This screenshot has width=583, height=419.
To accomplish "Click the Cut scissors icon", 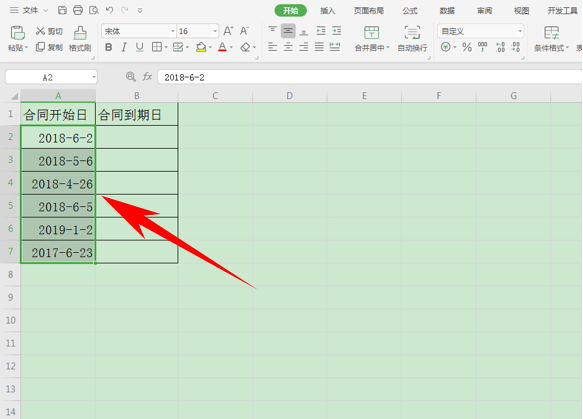I will (40, 31).
